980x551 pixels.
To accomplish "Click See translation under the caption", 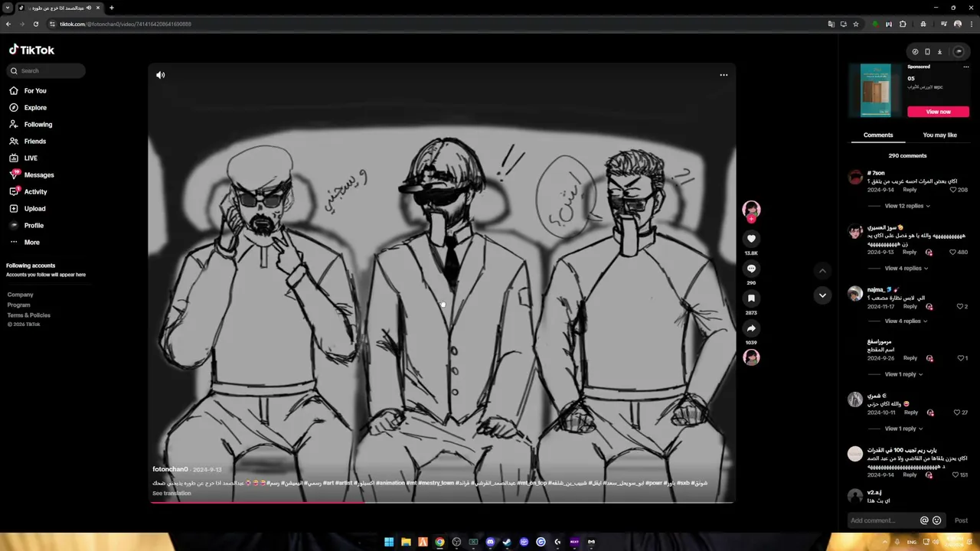I will [171, 494].
